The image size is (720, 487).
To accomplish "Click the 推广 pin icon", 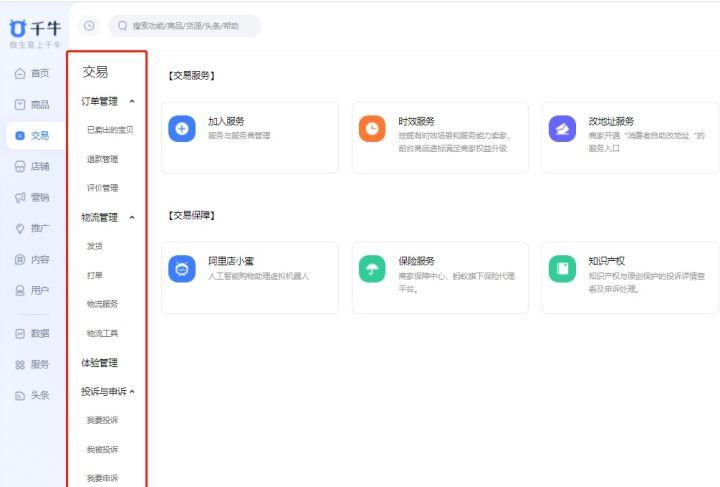I will [x=20, y=228].
